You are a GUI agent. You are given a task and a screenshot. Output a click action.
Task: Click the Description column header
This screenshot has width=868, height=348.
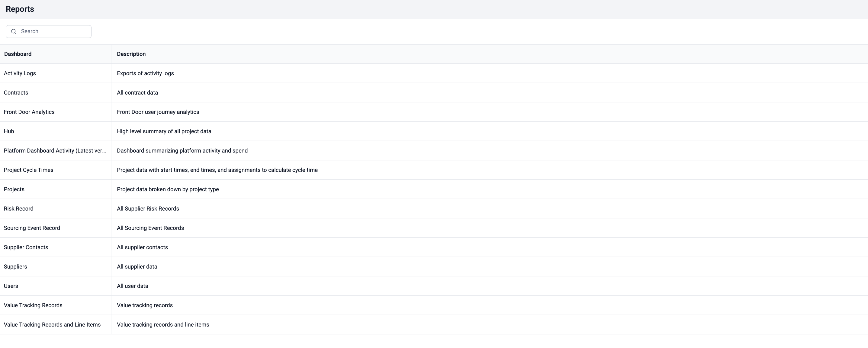coord(131,54)
